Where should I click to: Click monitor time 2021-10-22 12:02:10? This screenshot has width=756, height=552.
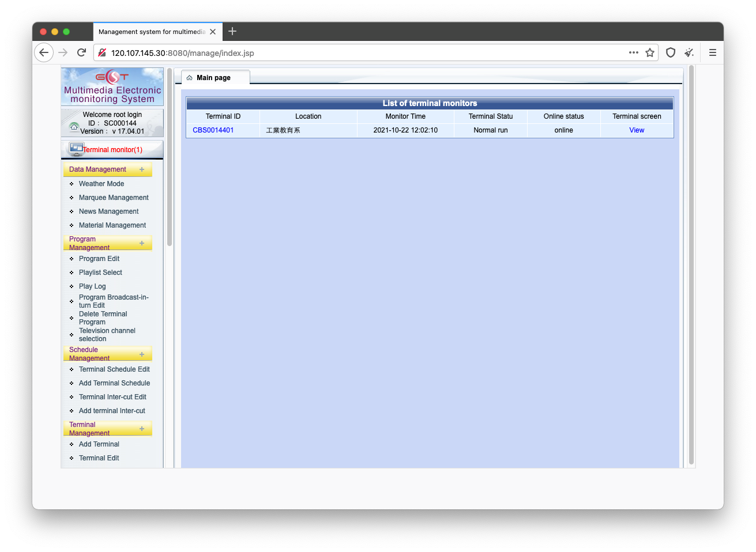tap(405, 130)
